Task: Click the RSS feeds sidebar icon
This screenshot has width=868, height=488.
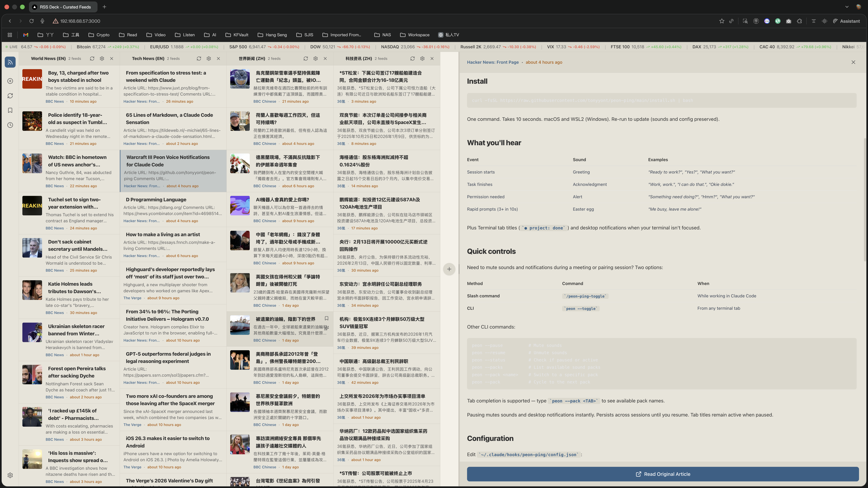Action: coord(10,62)
